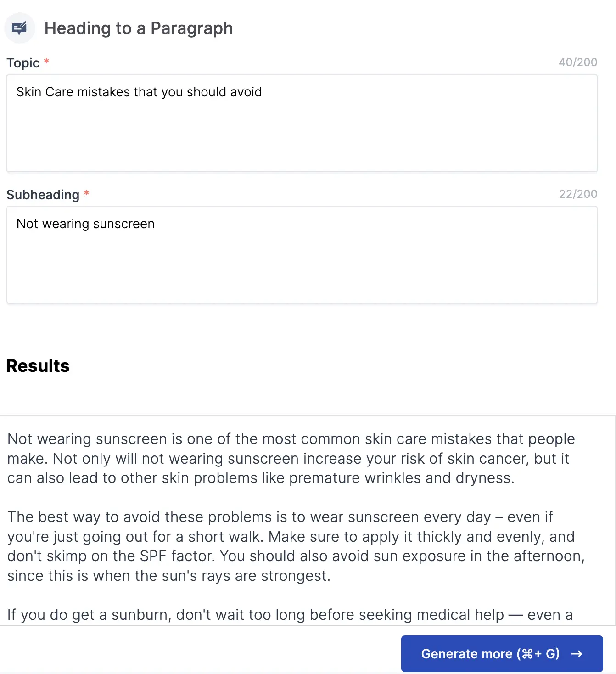
Task: Click the Heading to a Paragraph title text
Action: (139, 28)
